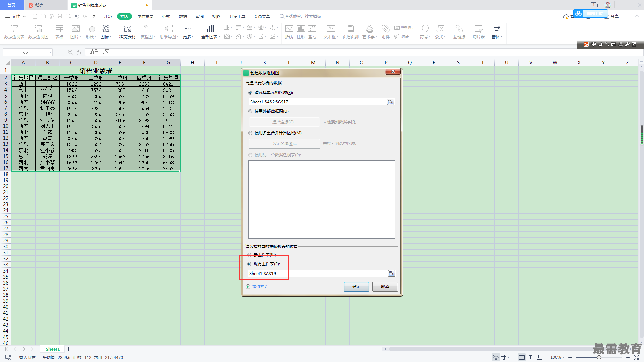Click 确定 to create pivot table
This screenshot has height=362, width=644.
pyautogui.click(x=356, y=287)
